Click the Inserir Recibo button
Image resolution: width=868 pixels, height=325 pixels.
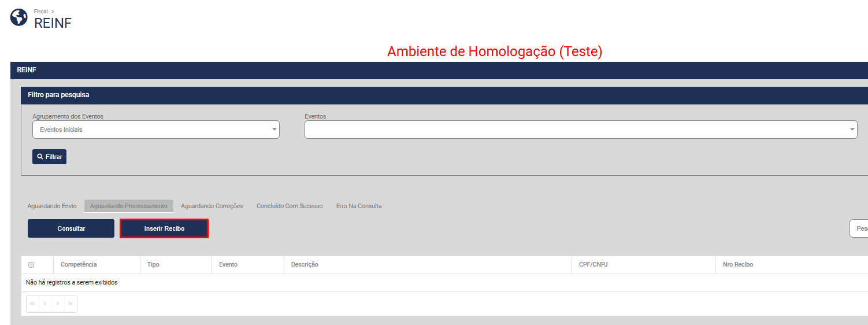click(x=164, y=228)
